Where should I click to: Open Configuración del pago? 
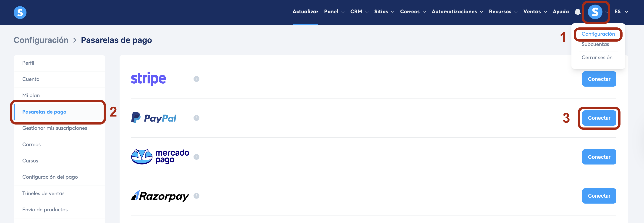59,177
